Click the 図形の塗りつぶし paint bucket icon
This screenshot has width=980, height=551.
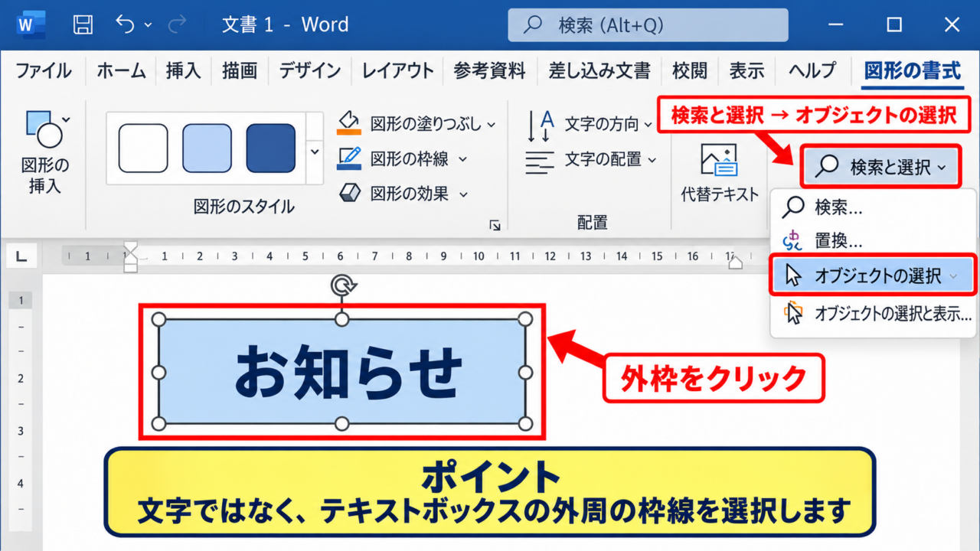pos(348,123)
